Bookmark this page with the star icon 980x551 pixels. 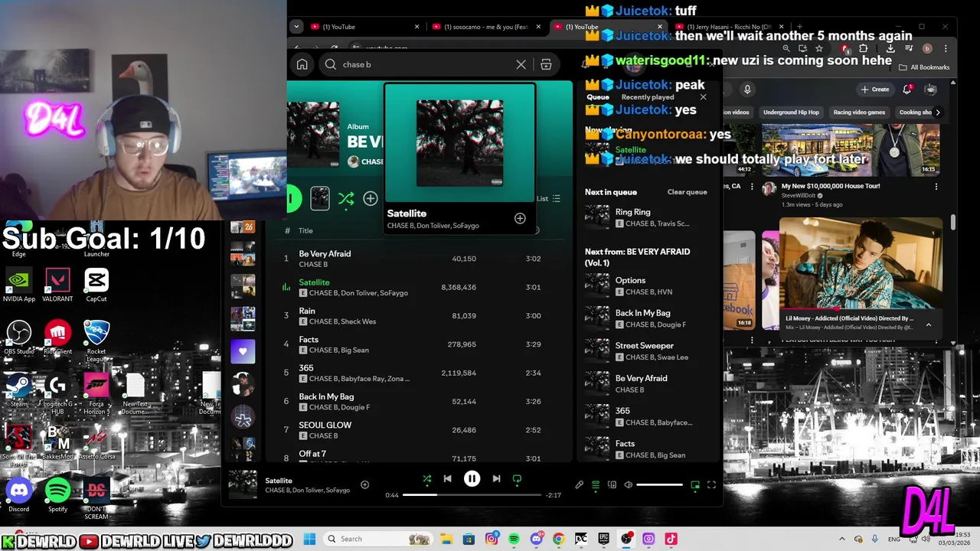click(x=819, y=48)
